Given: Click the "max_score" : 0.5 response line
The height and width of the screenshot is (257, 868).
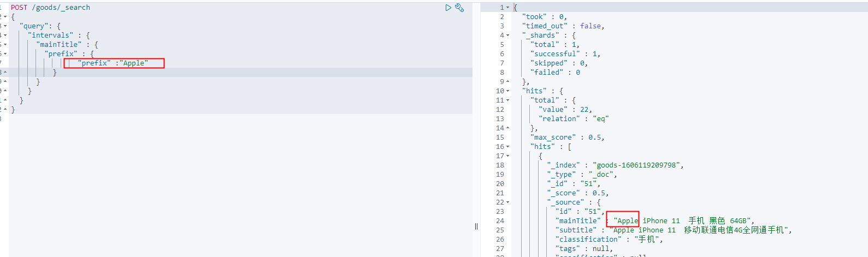Looking at the screenshot, I should 568,138.
